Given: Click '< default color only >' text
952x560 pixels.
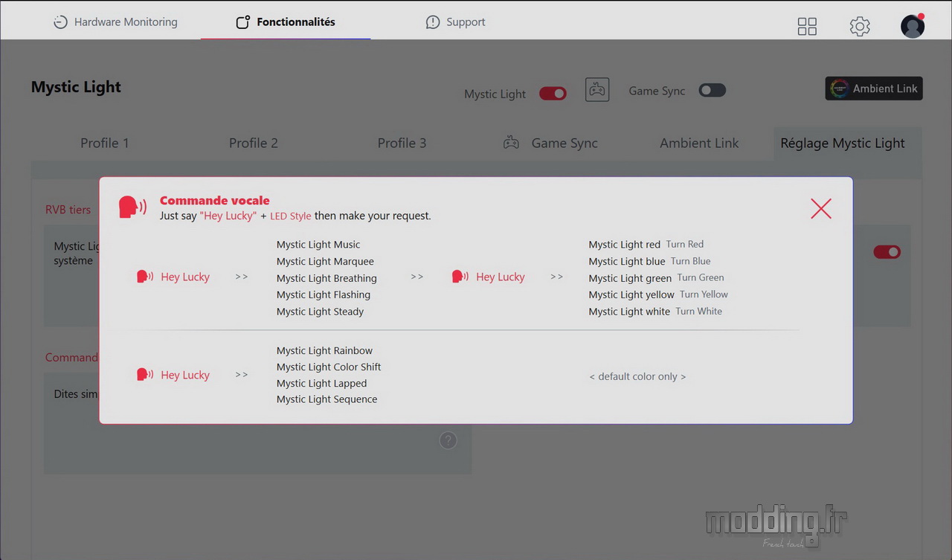Looking at the screenshot, I should pos(637,376).
